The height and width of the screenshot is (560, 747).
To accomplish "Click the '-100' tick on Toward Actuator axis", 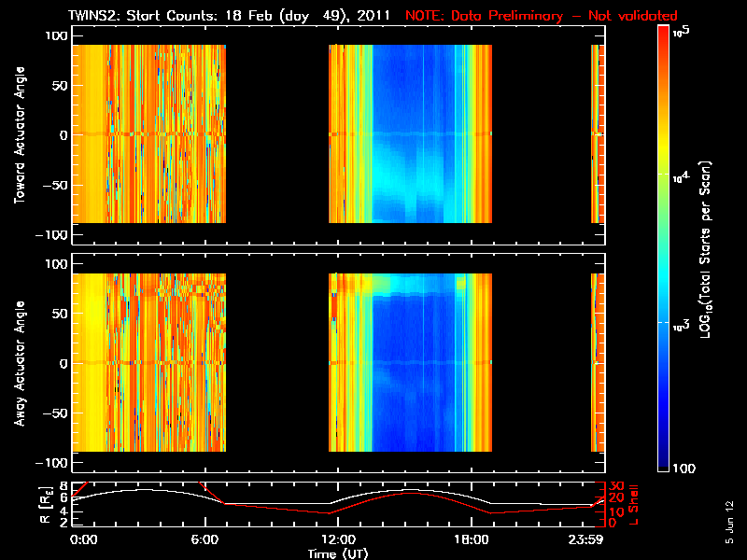I will point(52,235).
